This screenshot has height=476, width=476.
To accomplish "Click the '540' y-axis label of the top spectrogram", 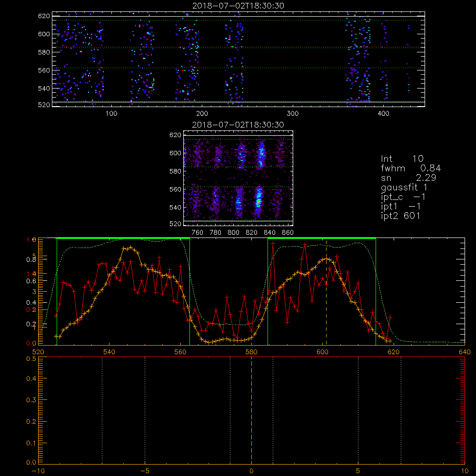I will [44, 89].
